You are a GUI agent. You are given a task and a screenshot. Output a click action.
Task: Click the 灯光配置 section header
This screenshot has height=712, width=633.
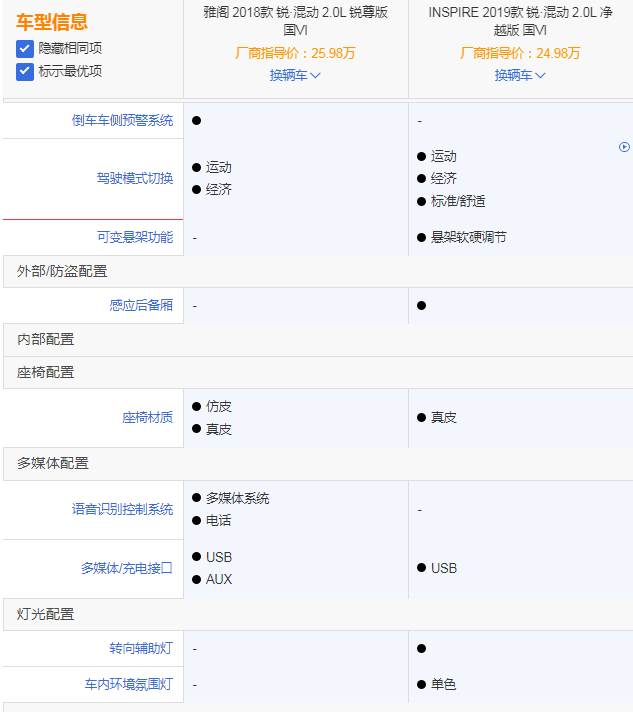(x=45, y=614)
